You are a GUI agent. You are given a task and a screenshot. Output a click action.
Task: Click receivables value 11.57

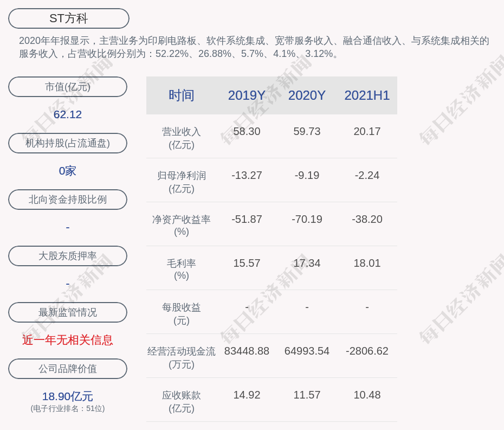pyautogui.click(x=307, y=395)
